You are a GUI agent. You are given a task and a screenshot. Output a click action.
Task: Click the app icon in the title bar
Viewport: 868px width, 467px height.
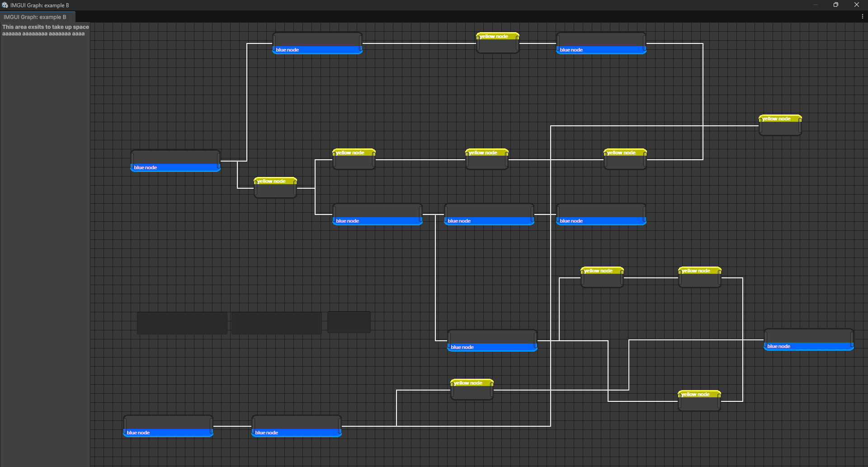pos(5,5)
